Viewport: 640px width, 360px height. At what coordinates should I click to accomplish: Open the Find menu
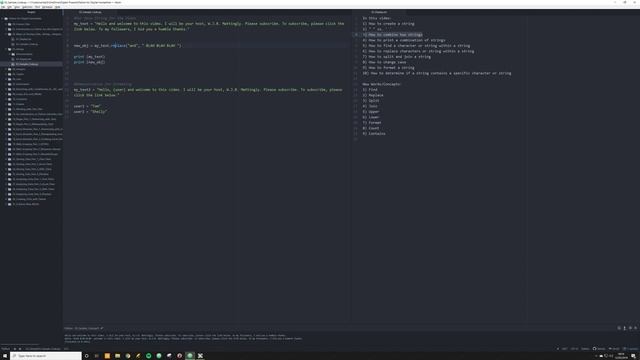pos(37,7)
